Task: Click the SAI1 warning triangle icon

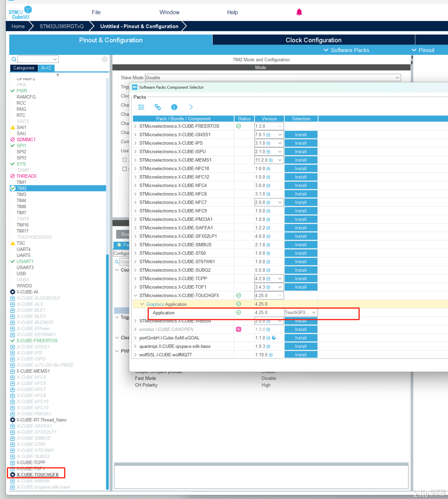Action: (13, 127)
